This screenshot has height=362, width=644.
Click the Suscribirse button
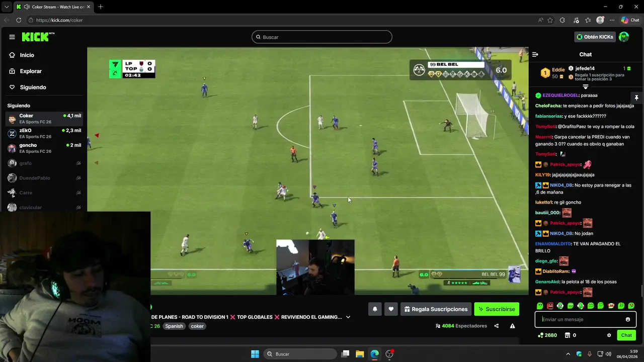[x=497, y=309]
